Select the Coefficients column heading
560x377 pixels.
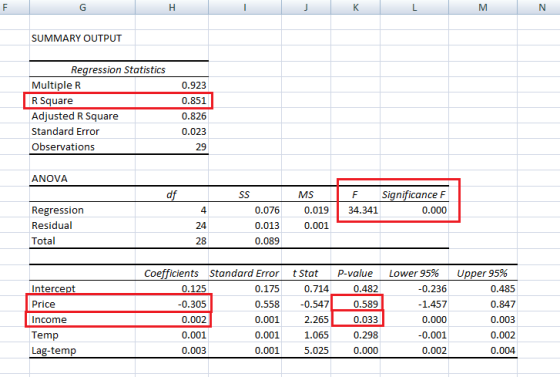coord(171,273)
